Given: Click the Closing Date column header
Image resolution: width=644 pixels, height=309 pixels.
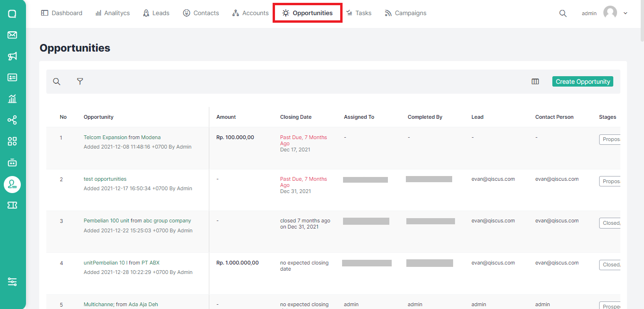Looking at the screenshot, I should coord(296,117).
